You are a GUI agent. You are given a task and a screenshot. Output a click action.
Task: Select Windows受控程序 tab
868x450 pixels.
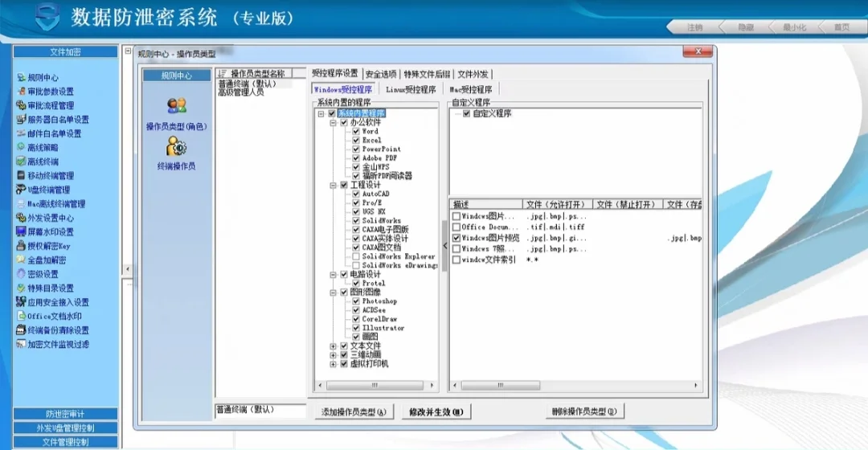pyautogui.click(x=343, y=89)
